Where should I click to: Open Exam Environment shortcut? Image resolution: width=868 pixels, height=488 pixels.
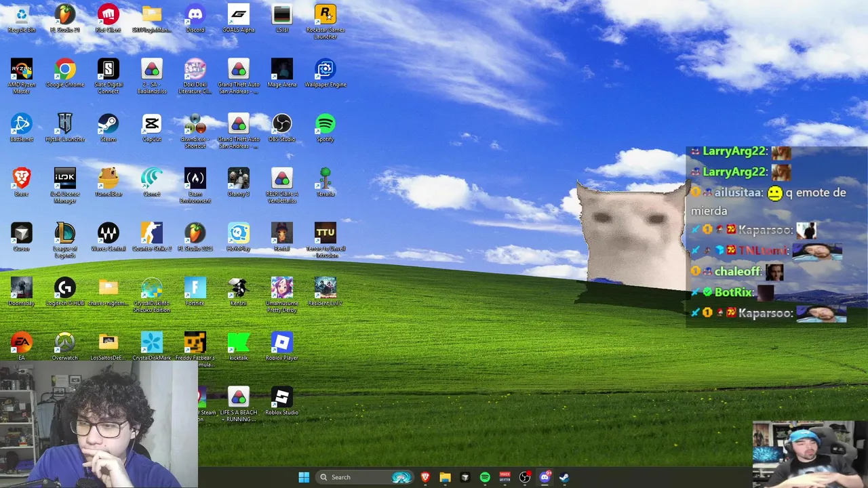click(x=195, y=186)
